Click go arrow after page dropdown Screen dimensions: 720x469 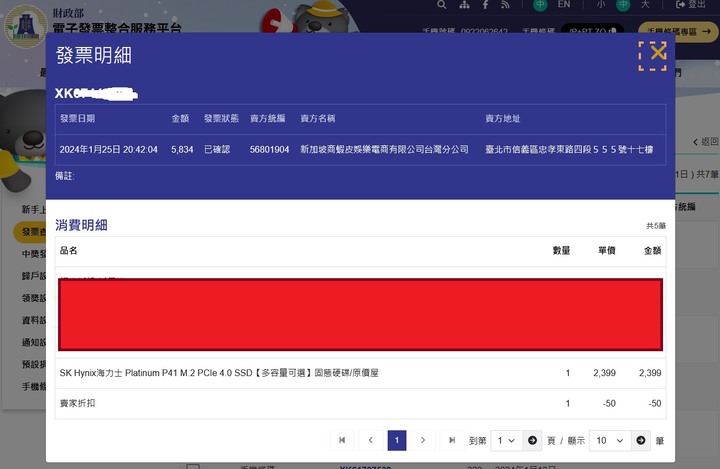point(533,441)
